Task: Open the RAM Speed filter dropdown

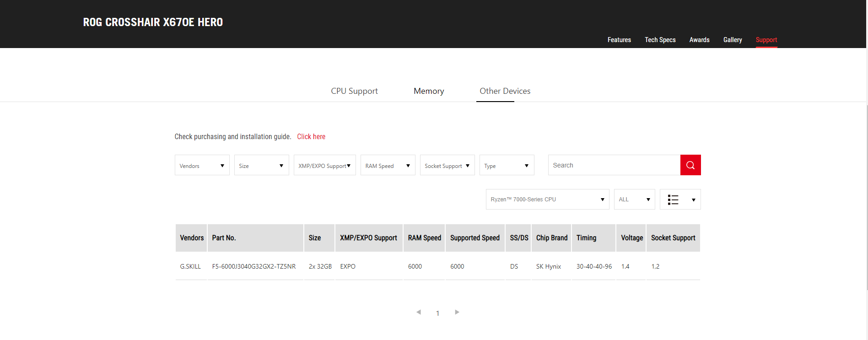Action: click(x=388, y=165)
